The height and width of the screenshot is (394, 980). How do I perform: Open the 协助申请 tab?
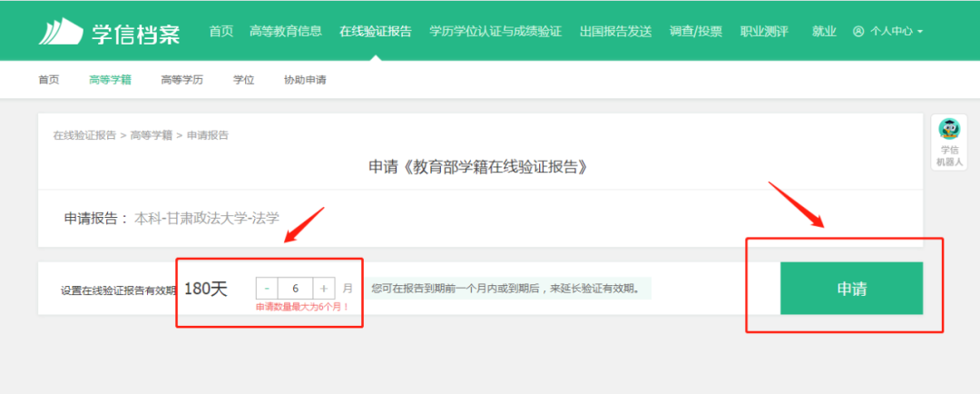[305, 80]
